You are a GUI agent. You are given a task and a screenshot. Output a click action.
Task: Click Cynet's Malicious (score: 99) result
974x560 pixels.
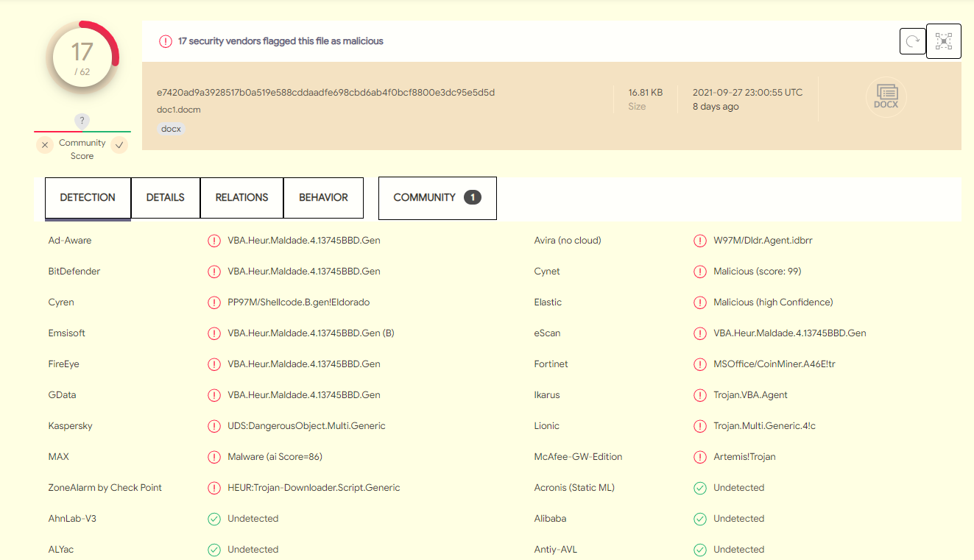point(757,272)
